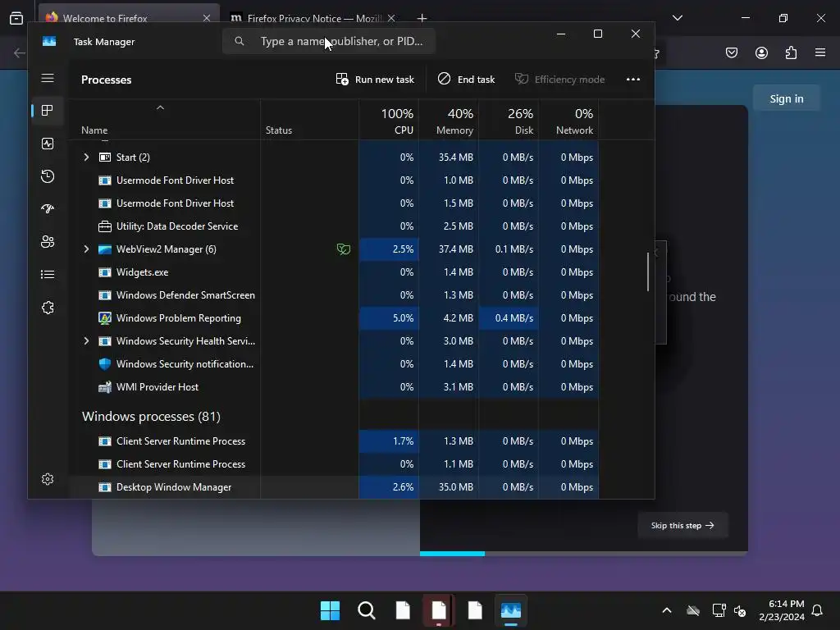Expand the WebView2 Manager (6) group
Screen dimensions: 840x630
point(86,249)
